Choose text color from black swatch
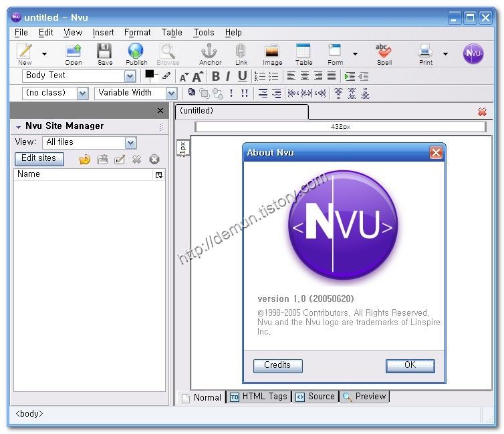 [x=150, y=75]
